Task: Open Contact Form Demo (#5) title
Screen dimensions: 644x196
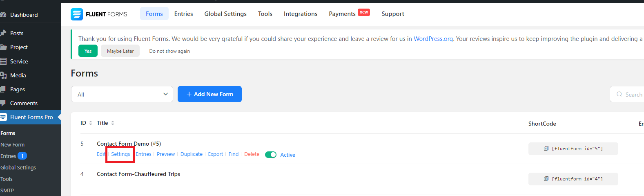Action: pos(129,144)
